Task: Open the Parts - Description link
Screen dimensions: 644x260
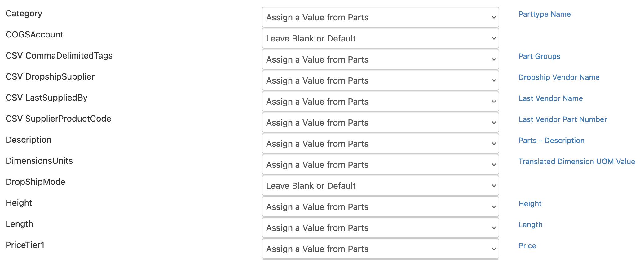Action: click(551, 141)
